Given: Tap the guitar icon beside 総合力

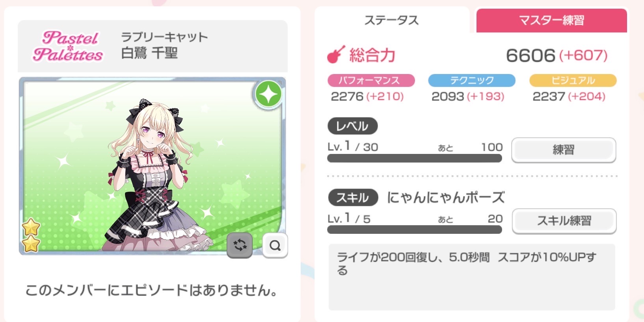Looking at the screenshot, I should pos(336,54).
